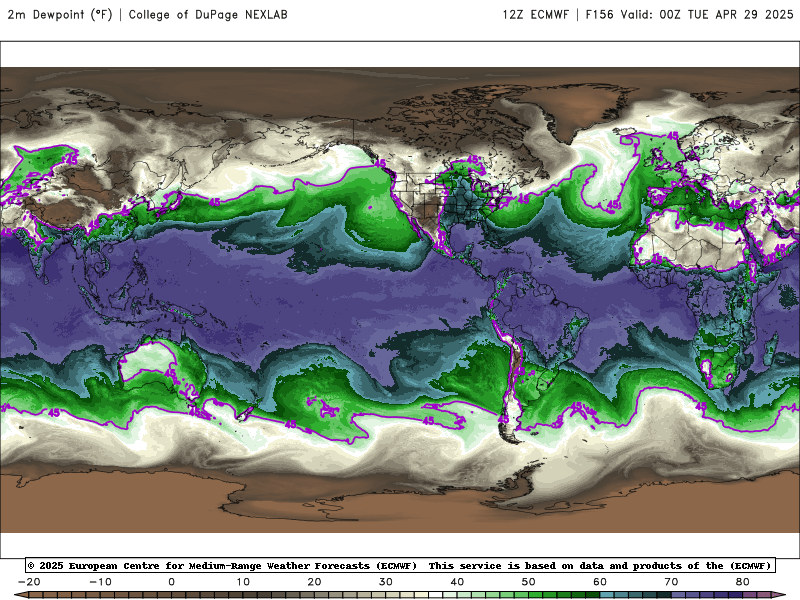
Task: Click the '70' color scale label
Action: tap(671, 582)
